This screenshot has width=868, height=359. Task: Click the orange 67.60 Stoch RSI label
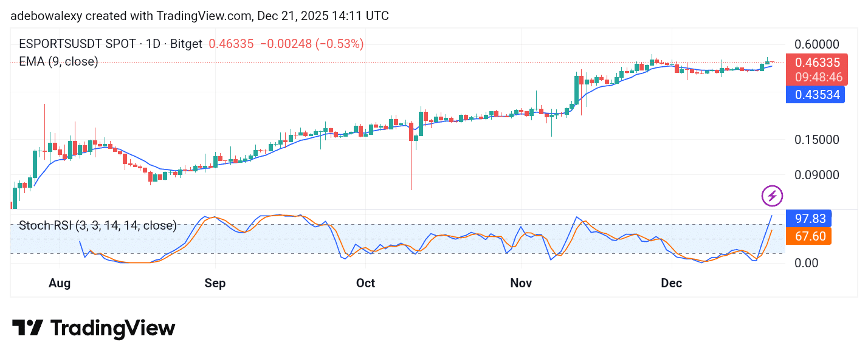point(808,236)
